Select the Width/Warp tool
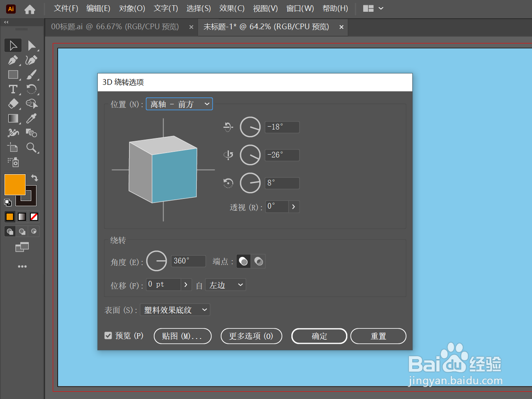Viewport: 532px width, 399px height. pos(13,133)
